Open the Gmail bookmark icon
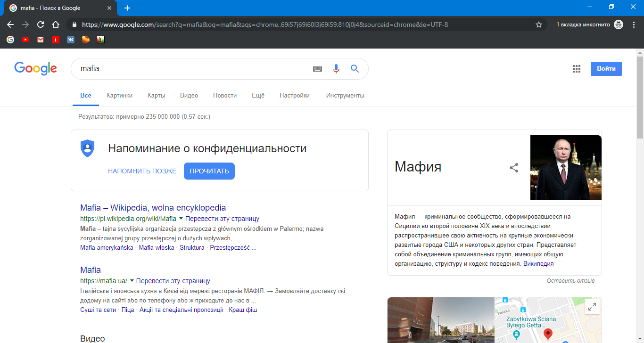 tap(41, 40)
